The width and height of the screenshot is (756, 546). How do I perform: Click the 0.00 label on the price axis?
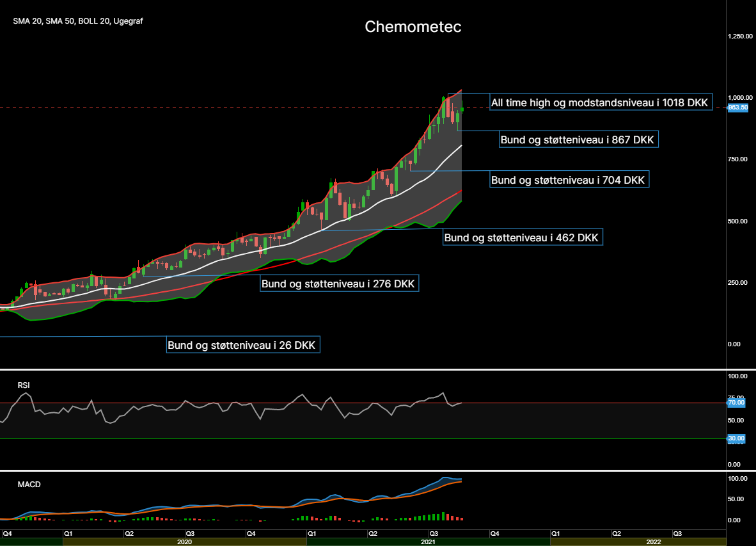(x=734, y=344)
